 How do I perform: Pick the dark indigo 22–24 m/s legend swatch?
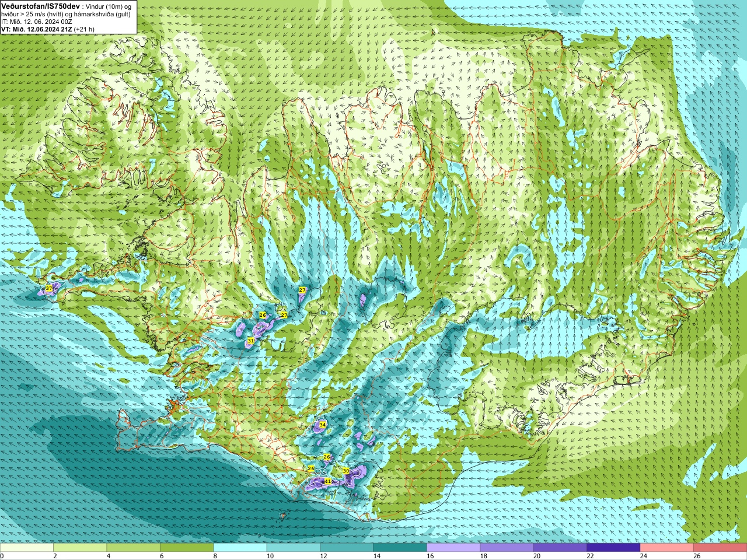point(613,548)
